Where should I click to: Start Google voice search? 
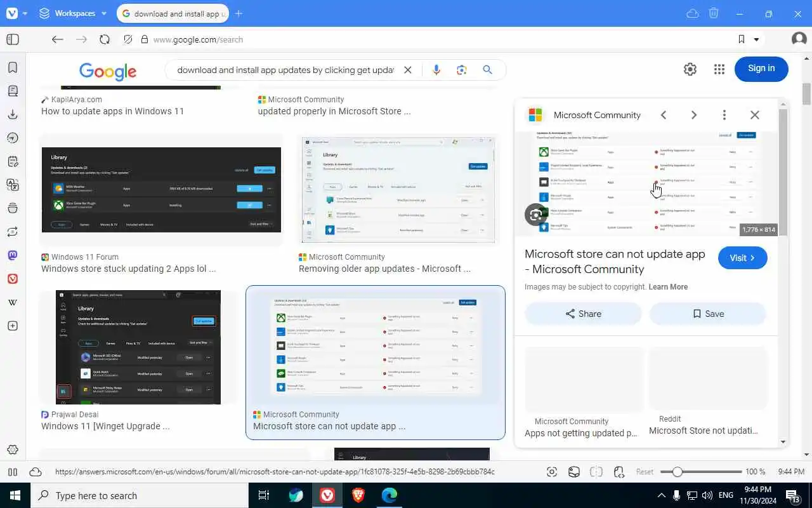pos(436,70)
